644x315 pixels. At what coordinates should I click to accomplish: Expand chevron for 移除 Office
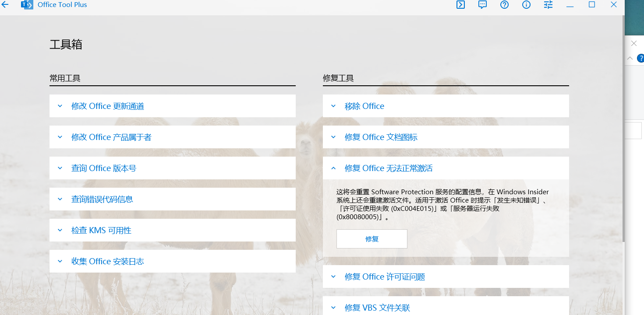click(x=333, y=106)
